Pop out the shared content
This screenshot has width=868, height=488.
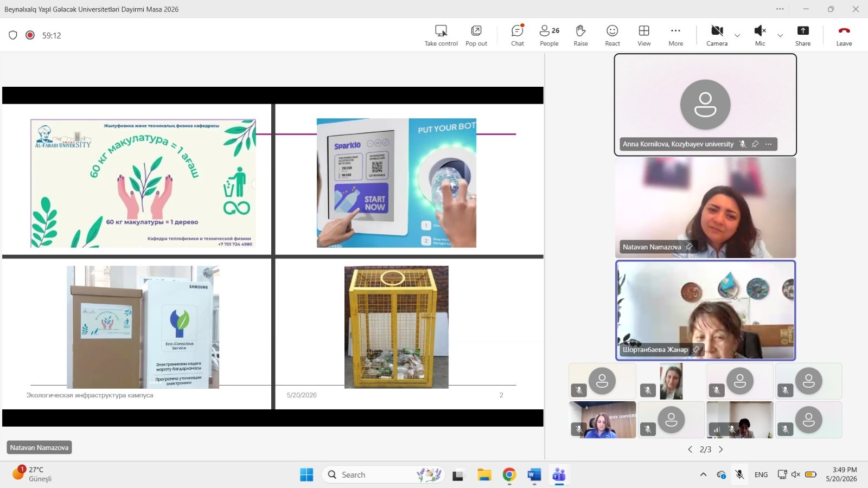476,36
